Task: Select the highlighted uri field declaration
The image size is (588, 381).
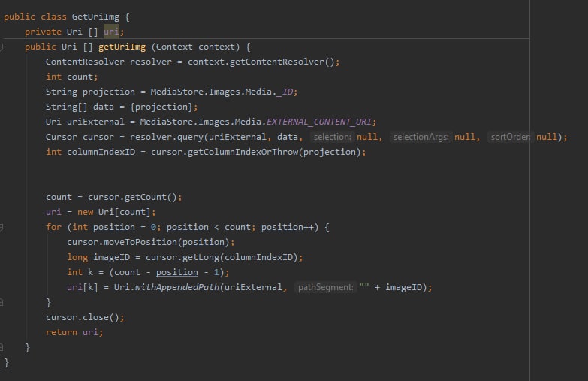Action: coord(111,32)
